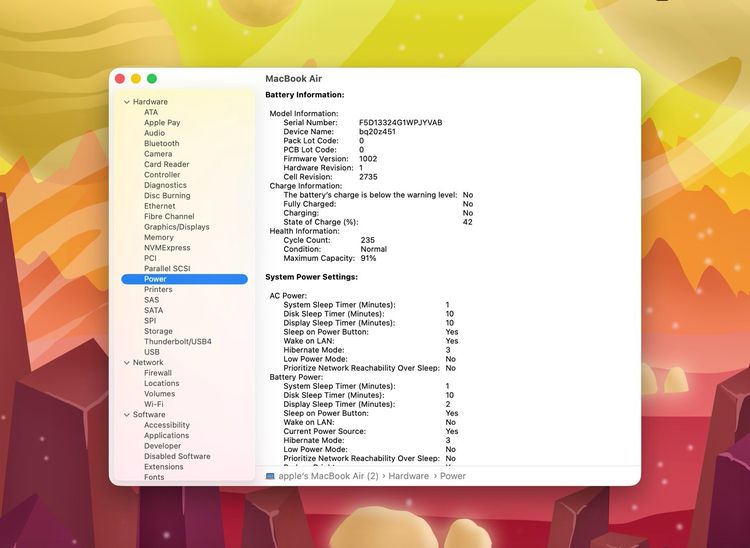The image size is (750, 548).
Task: Click the battery serial number F5D13324G1WPJYVAB
Action: point(400,123)
